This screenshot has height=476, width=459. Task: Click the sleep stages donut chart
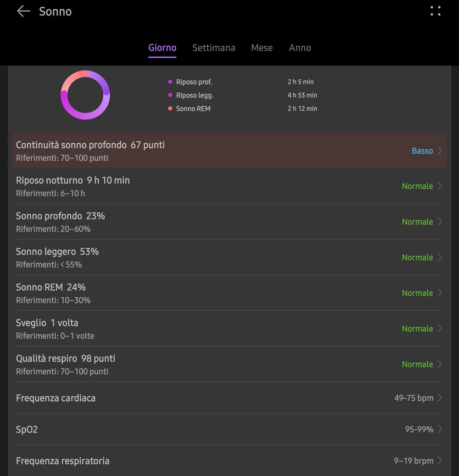click(x=85, y=95)
